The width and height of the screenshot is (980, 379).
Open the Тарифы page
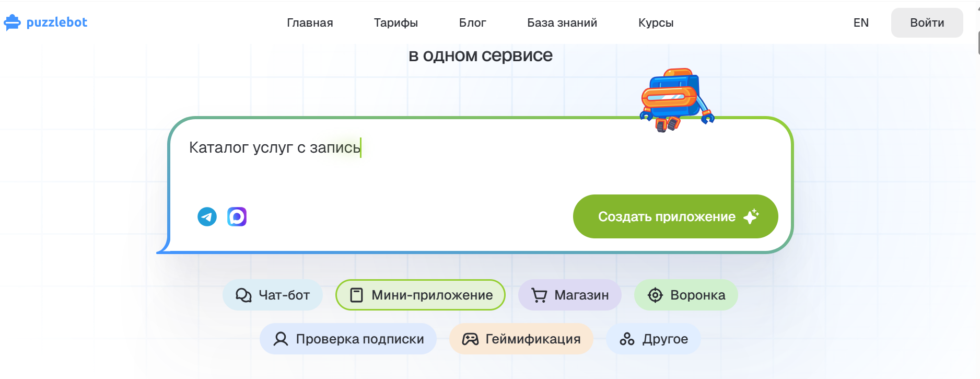coord(396,23)
